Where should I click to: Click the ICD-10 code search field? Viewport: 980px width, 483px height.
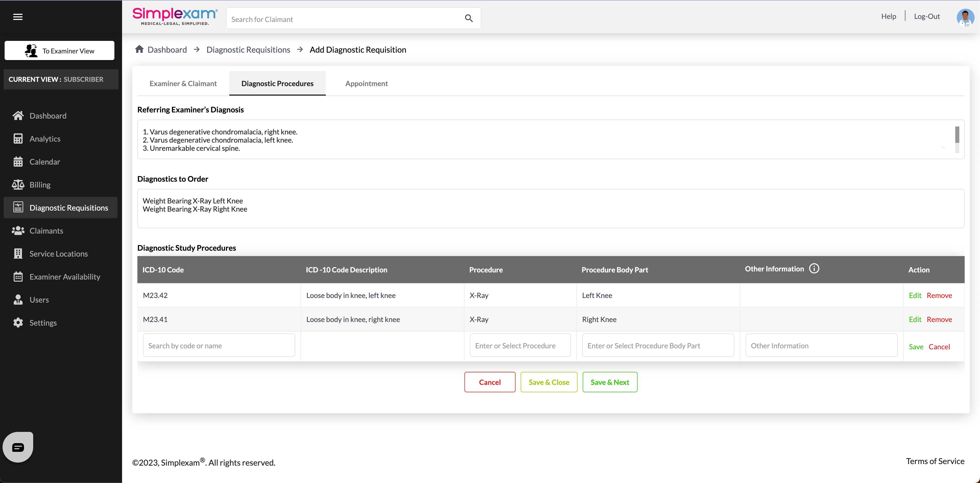point(219,346)
